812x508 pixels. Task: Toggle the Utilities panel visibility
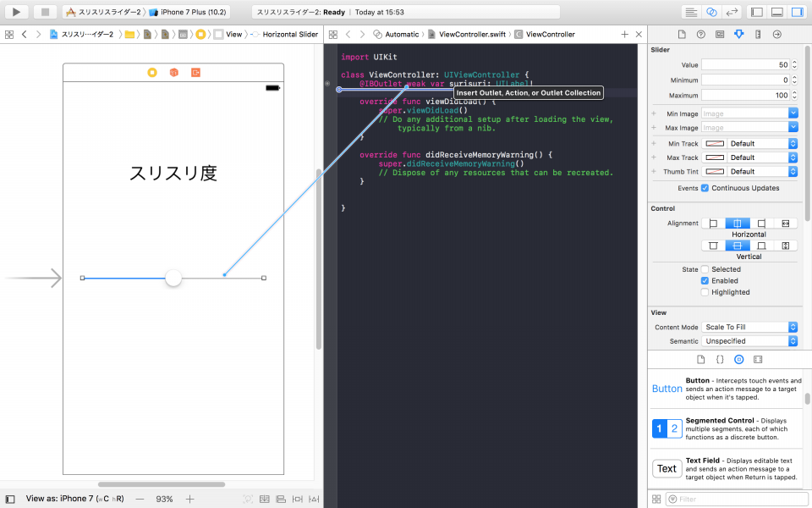click(x=798, y=12)
